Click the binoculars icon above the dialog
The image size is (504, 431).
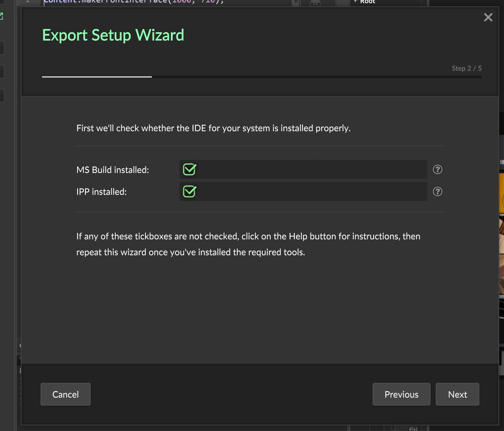[x=315, y=3]
